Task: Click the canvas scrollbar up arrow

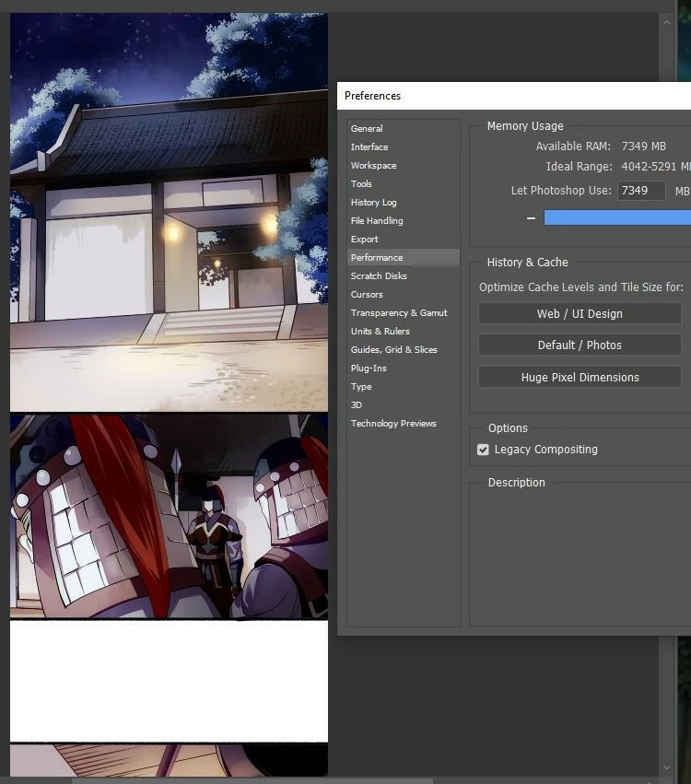Action: (666, 22)
